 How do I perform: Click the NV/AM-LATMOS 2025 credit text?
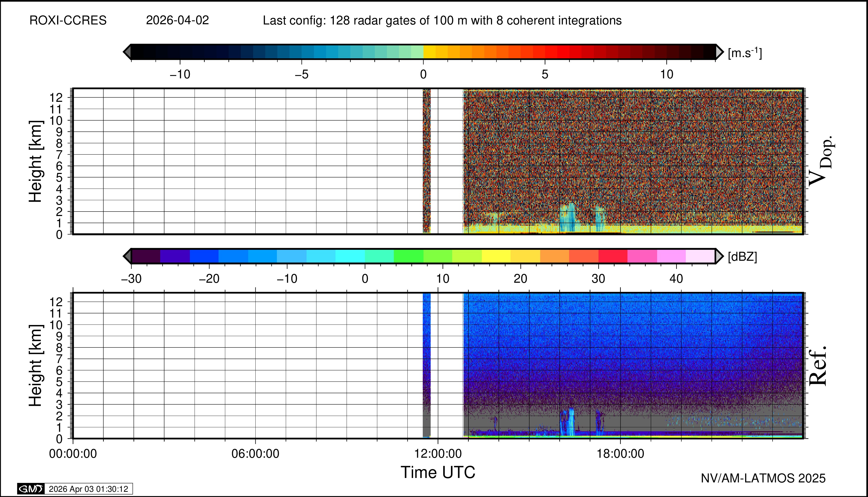point(763,478)
